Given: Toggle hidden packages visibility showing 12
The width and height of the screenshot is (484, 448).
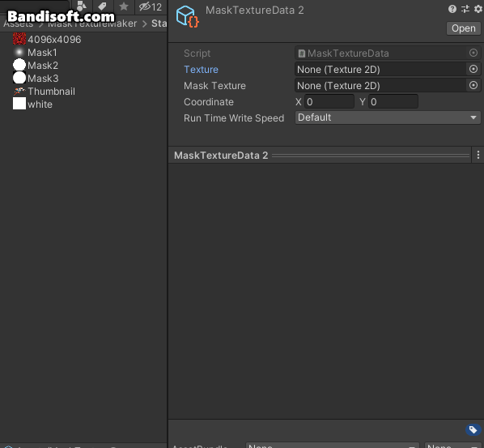Looking at the screenshot, I should click(151, 6).
